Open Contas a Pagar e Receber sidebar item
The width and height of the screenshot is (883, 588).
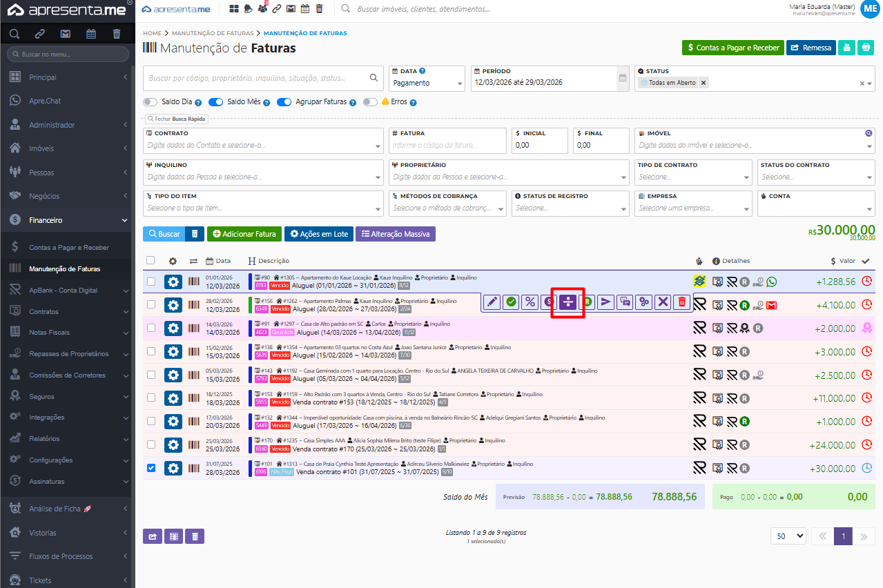(69, 247)
